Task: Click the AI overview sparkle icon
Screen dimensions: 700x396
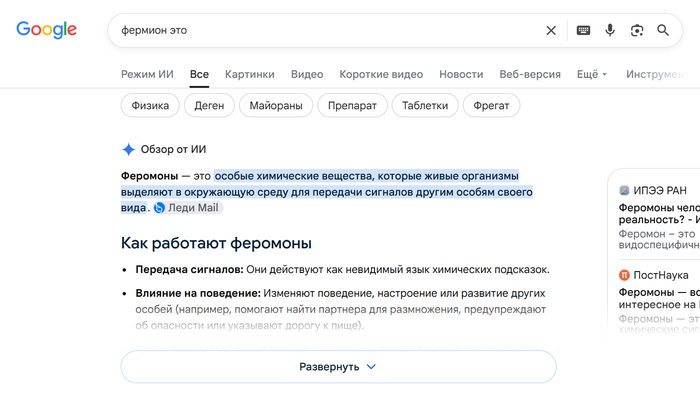Action: (x=128, y=149)
